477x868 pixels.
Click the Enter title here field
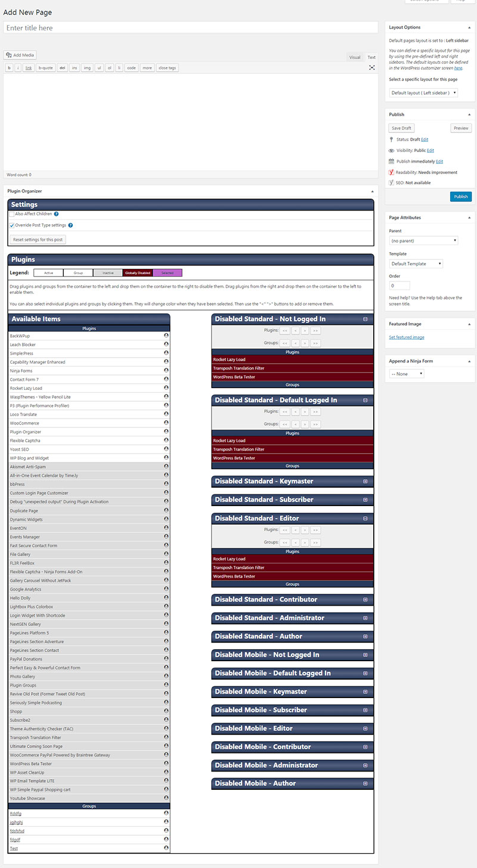tap(191, 27)
